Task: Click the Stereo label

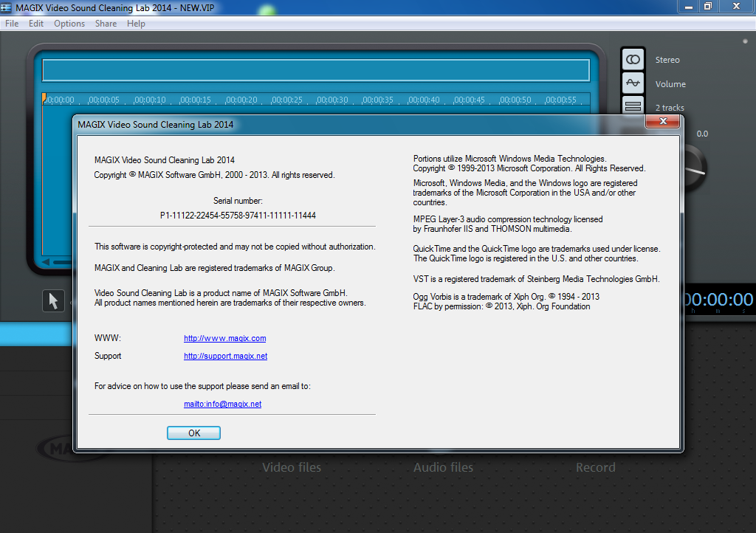Action: coord(667,60)
